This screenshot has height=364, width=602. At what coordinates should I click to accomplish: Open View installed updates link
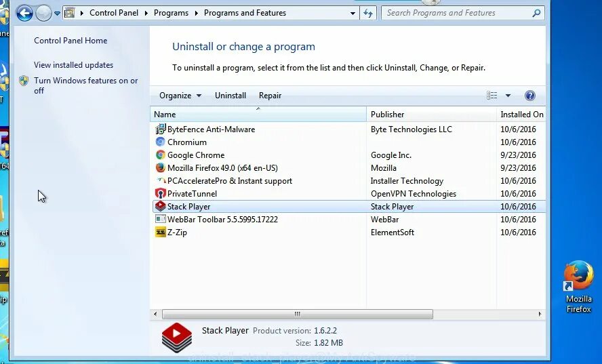73,65
